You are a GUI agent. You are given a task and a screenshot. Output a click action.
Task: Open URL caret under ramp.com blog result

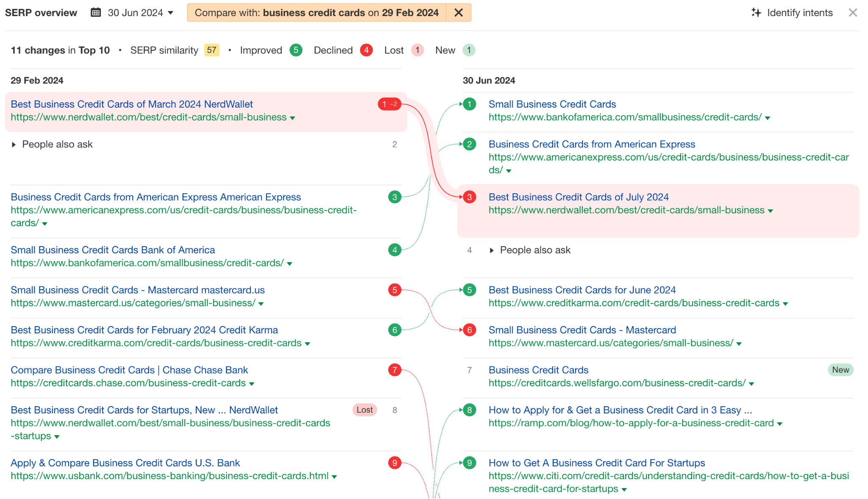pyautogui.click(x=781, y=423)
